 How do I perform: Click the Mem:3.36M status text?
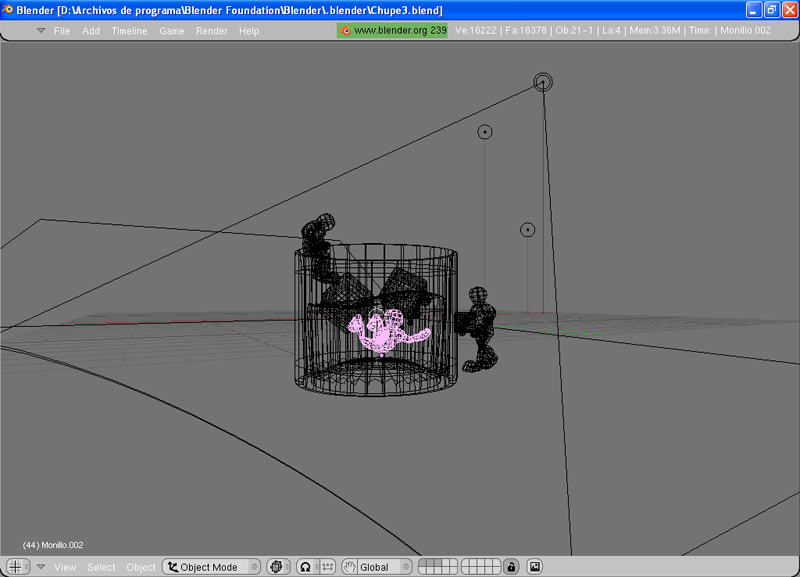coord(655,31)
